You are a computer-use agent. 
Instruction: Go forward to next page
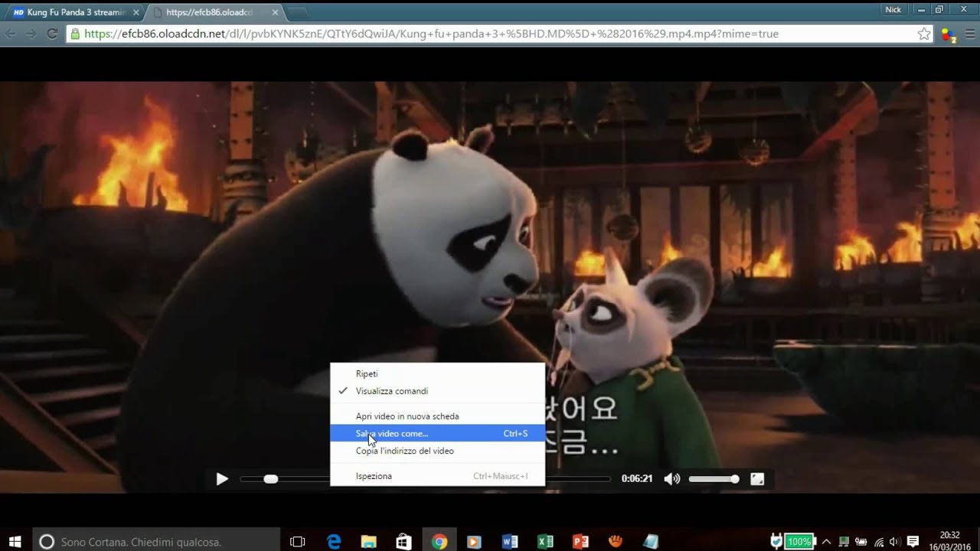click(x=31, y=34)
